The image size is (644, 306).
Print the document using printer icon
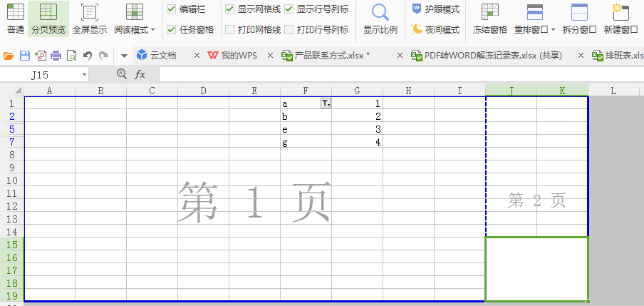tap(56, 56)
